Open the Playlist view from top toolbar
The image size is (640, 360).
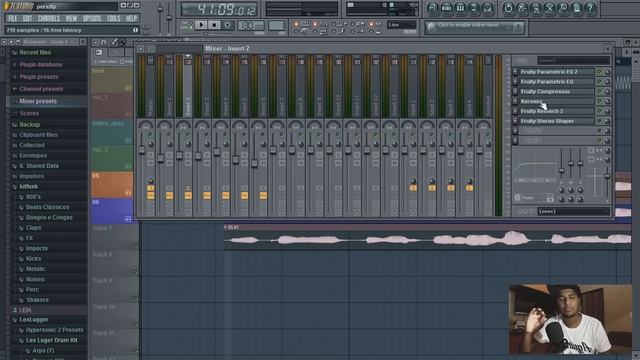[x=433, y=8]
